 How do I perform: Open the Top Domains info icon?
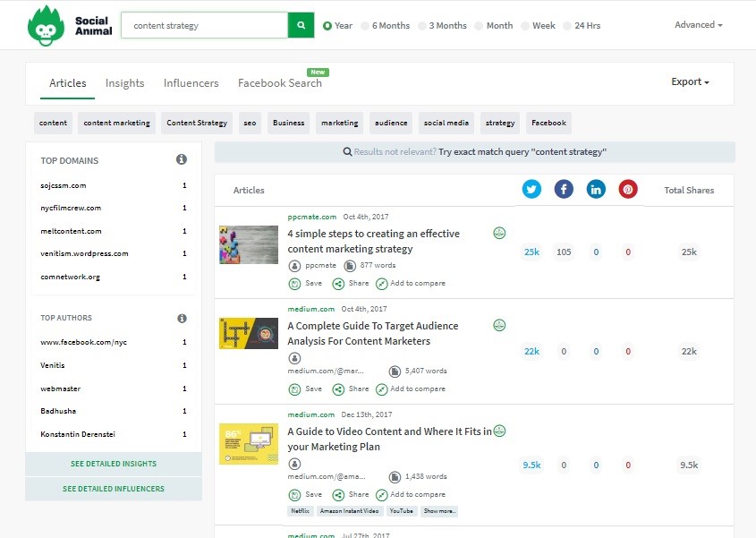pyautogui.click(x=182, y=159)
